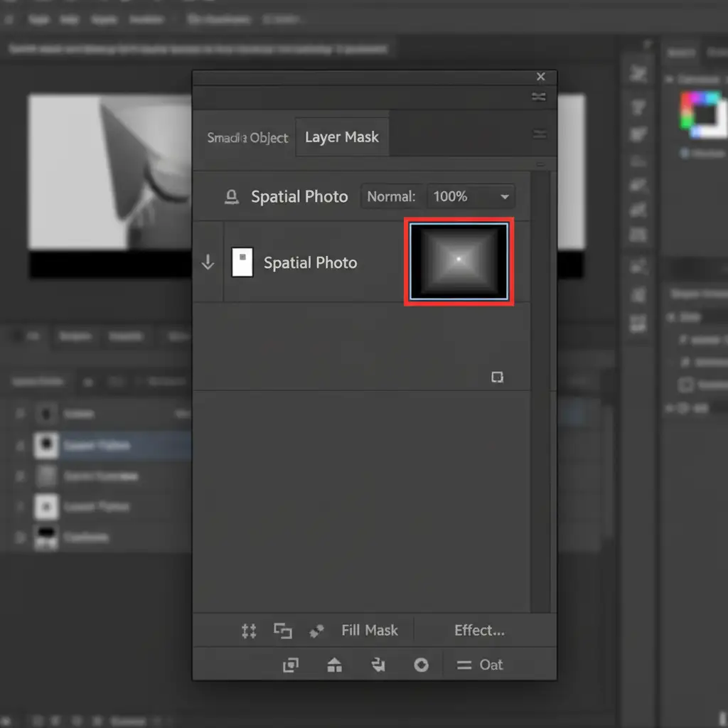The width and height of the screenshot is (728, 728).
Task: Open the 100% opacity dropdown
Action: click(471, 197)
